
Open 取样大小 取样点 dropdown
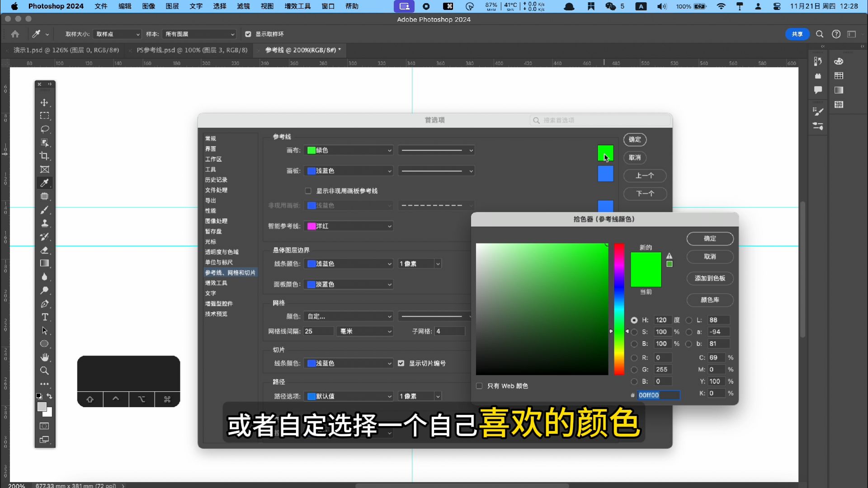(x=117, y=34)
